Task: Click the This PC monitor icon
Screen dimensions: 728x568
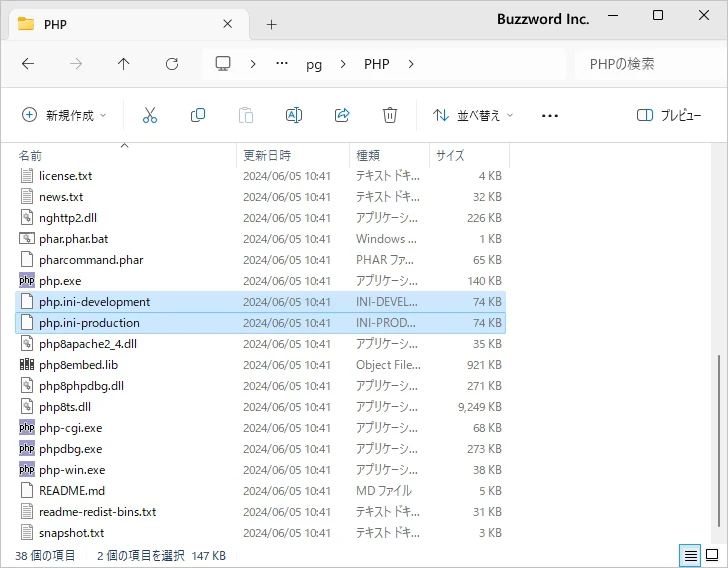Action: pos(223,64)
